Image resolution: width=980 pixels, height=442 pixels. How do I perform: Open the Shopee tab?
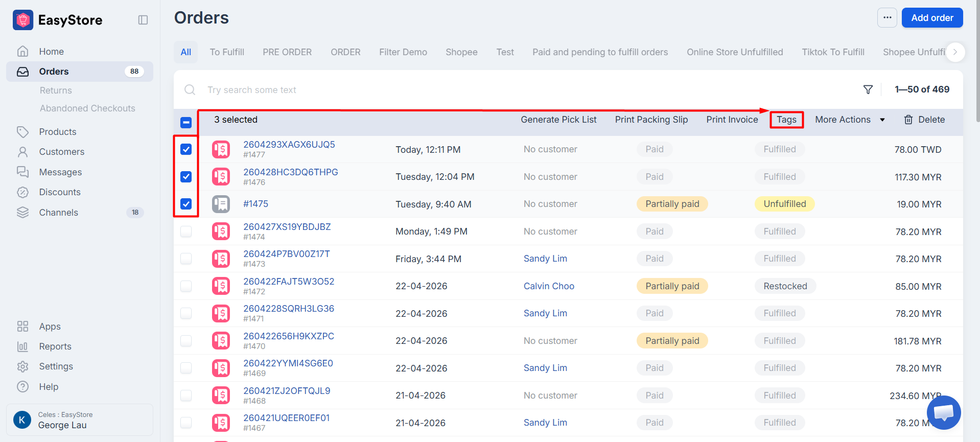(461, 52)
